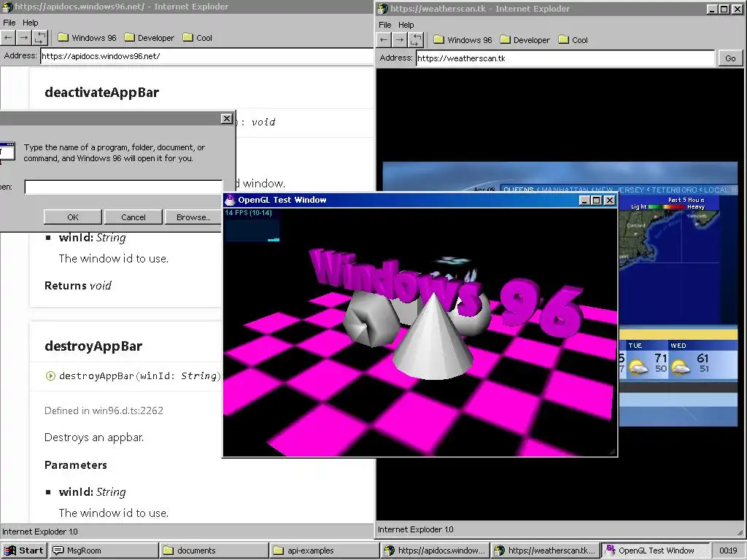Click deactivateAppBar heading in apidocs
The height and width of the screenshot is (560, 747).
click(101, 93)
